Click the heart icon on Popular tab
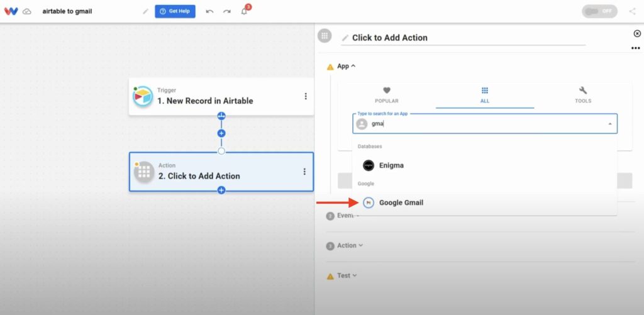Image resolution: width=644 pixels, height=315 pixels. point(387,91)
